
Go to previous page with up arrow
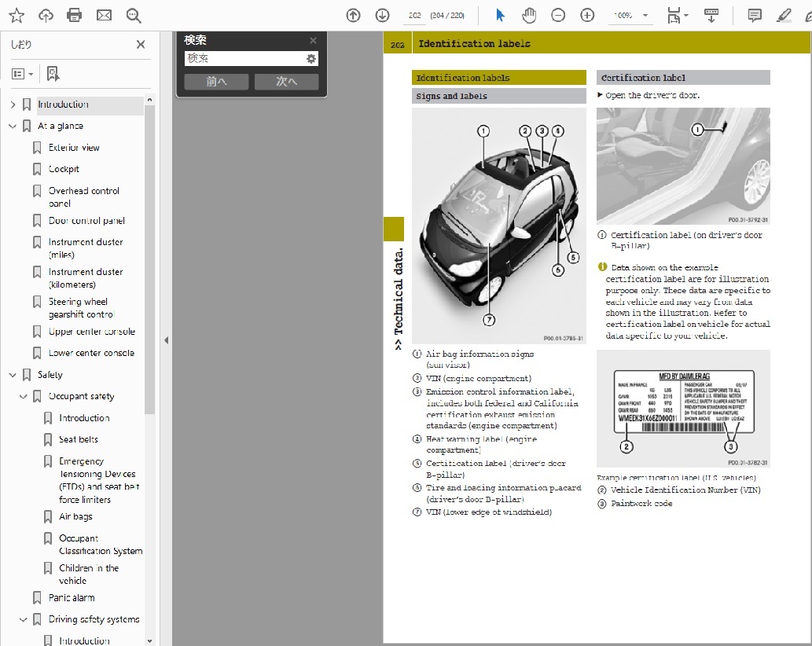point(354,15)
